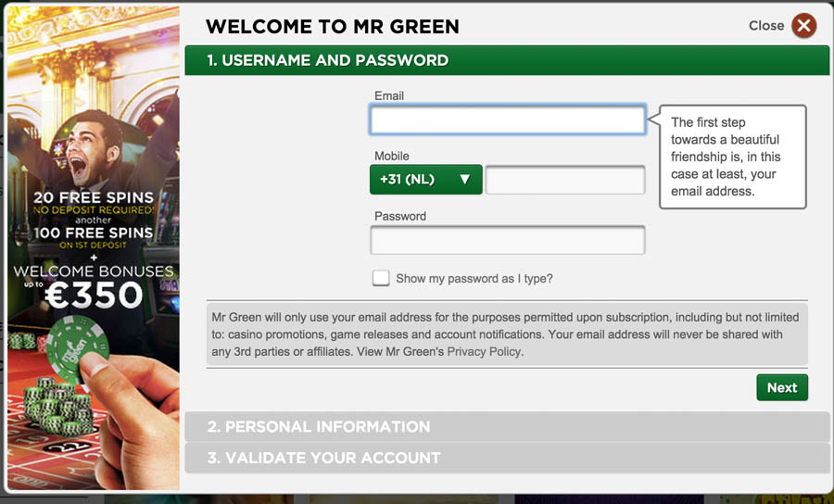The image size is (834, 504).
Task: Open the Privacy Policy link
Action: pos(484,351)
